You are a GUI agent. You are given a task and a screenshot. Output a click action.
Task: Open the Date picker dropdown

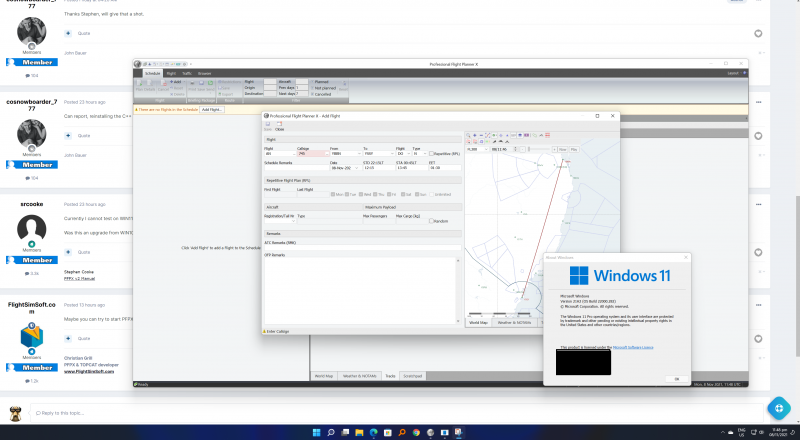click(357, 168)
